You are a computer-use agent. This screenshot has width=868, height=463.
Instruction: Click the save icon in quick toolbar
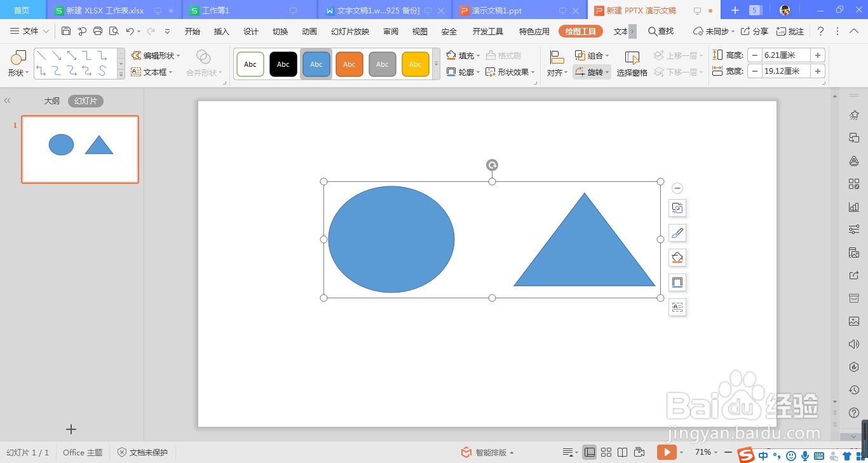[x=67, y=31]
